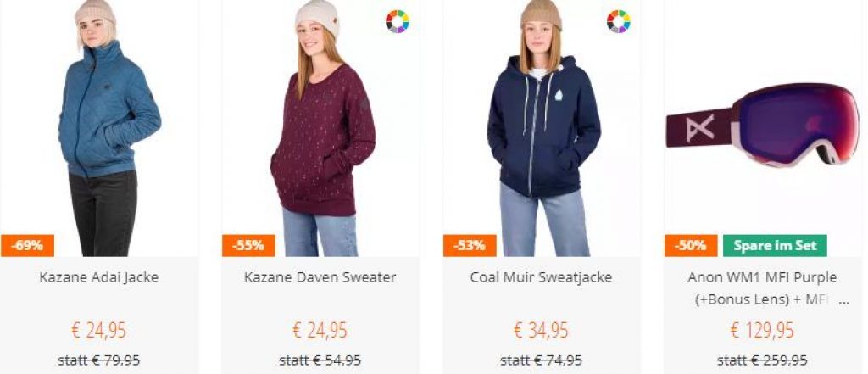The height and width of the screenshot is (374, 868).
Task: Click the € 129,95 goggles price
Action: tap(763, 331)
